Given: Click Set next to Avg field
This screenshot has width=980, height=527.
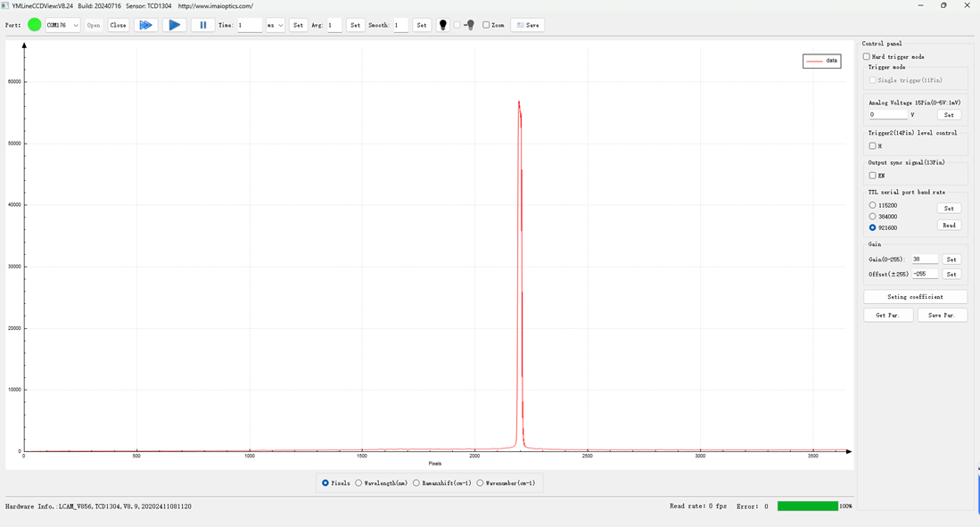Looking at the screenshot, I should click(355, 25).
